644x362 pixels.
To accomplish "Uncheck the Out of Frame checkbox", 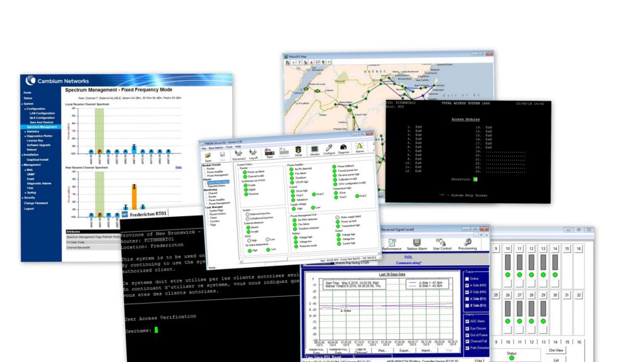I will 467,335.
